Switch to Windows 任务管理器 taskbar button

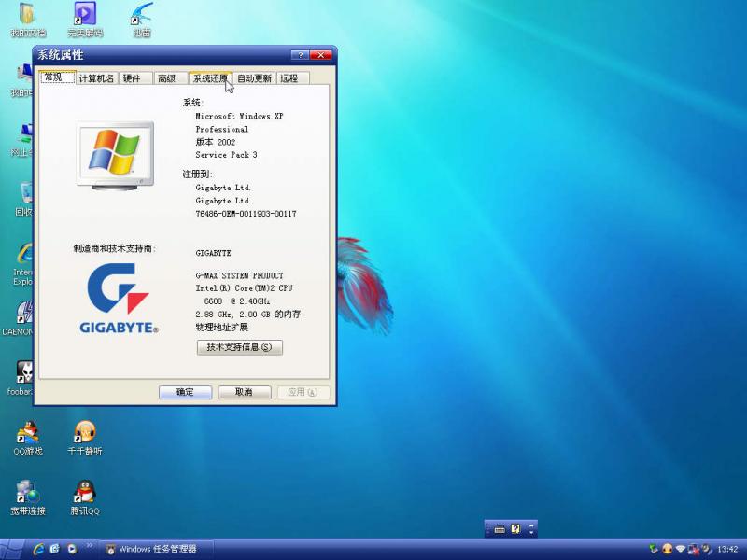click(x=155, y=549)
